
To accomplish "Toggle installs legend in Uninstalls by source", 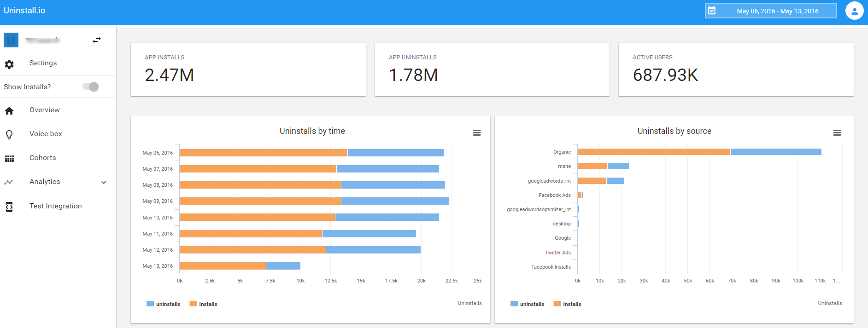I will tap(567, 304).
